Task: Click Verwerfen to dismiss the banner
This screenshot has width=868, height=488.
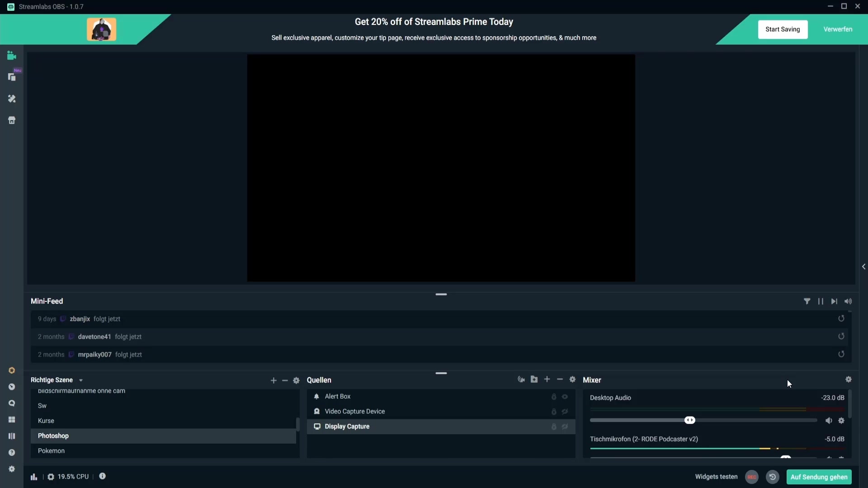Action: (838, 29)
